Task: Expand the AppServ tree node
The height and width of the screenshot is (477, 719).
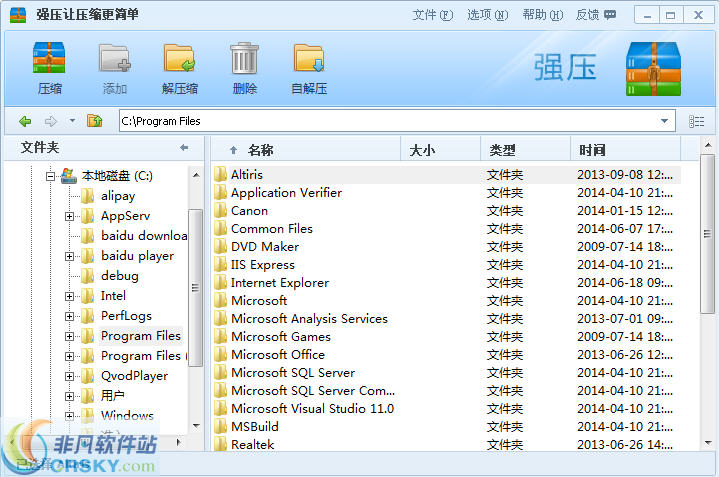Action: pos(69,216)
